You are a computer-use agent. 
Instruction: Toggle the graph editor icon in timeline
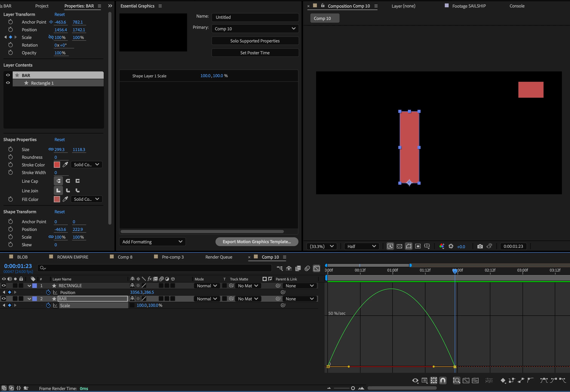point(317,268)
